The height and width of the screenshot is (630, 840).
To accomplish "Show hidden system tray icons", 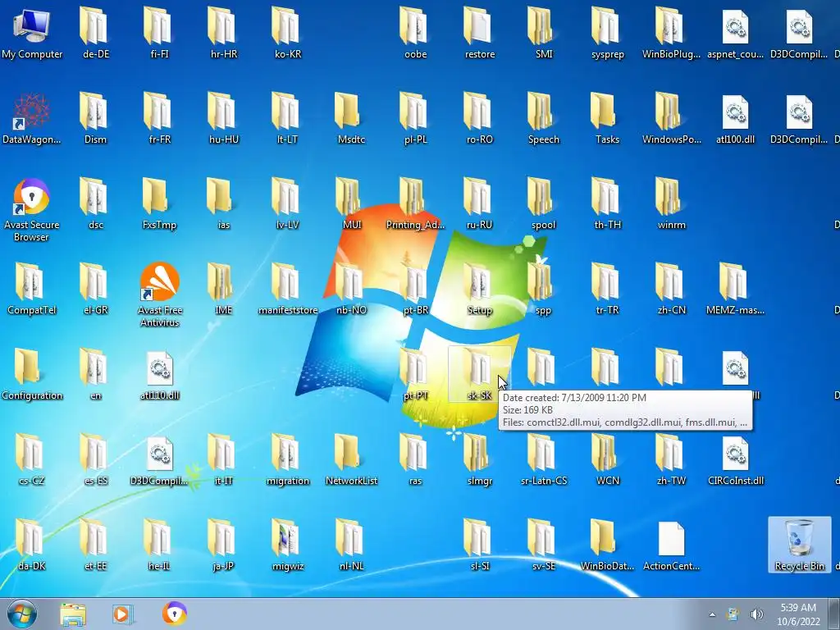I will tap(712, 614).
